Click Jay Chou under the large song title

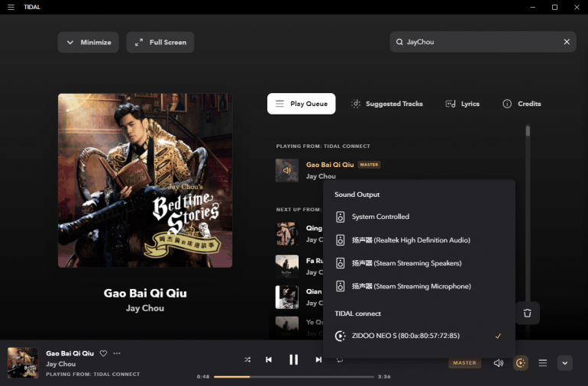click(x=145, y=308)
